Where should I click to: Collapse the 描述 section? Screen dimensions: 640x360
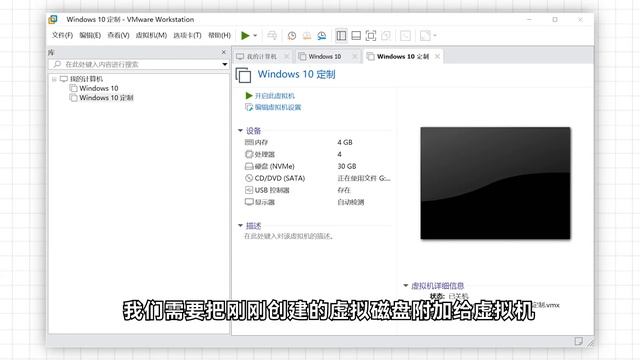240,226
